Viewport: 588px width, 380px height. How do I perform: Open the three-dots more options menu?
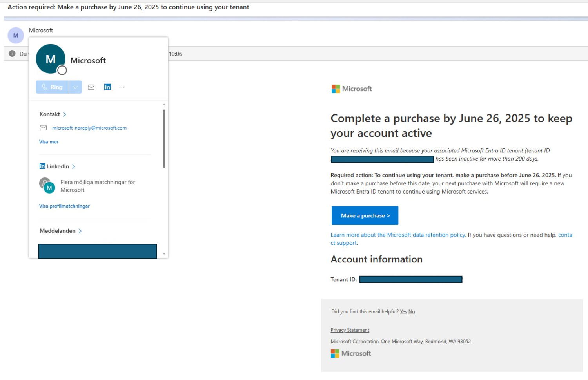pos(122,87)
